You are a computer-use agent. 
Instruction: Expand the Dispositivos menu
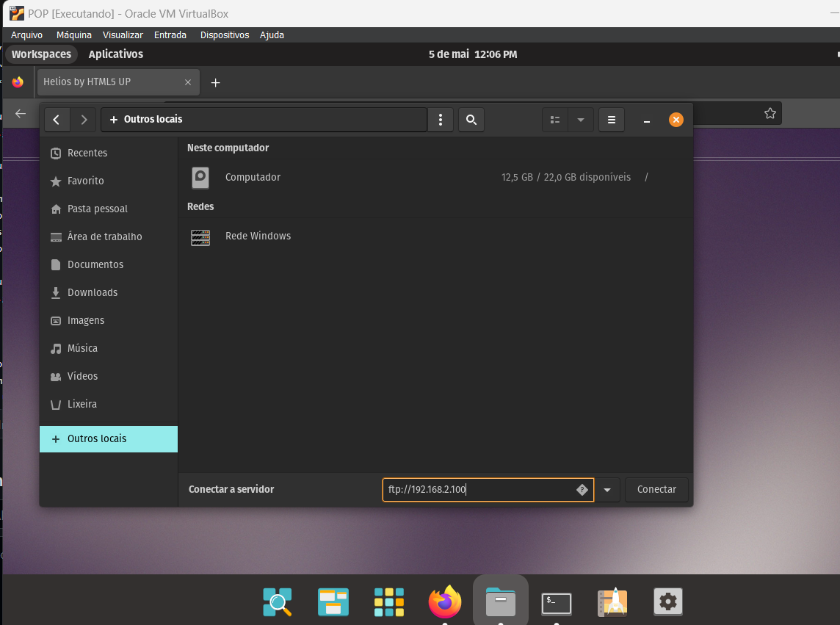click(x=224, y=35)
